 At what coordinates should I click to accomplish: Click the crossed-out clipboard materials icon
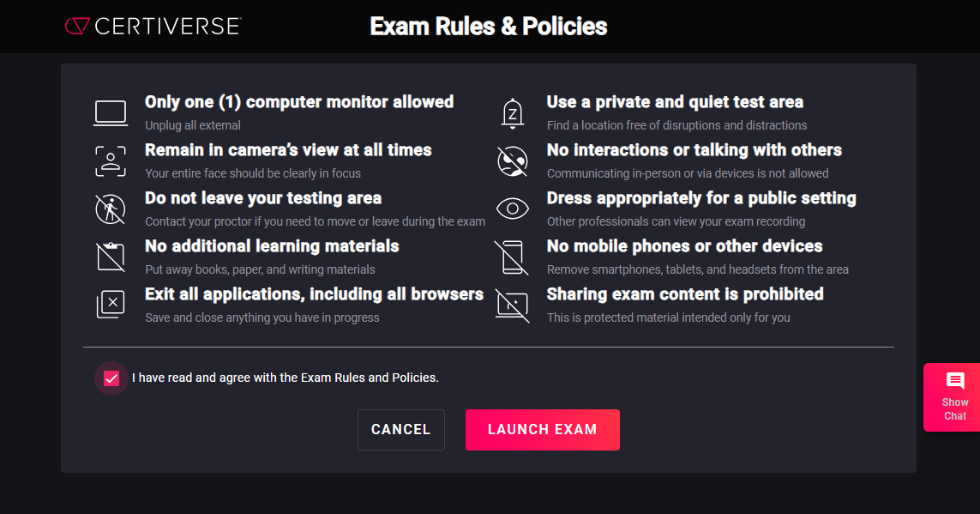pyautogui.click(x=111, y=257)
